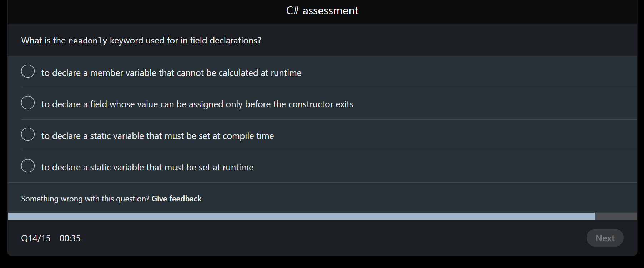The image size is (644, 268).
Task: Select the 'set at runtime' radio button
Action: pos(27,166)
